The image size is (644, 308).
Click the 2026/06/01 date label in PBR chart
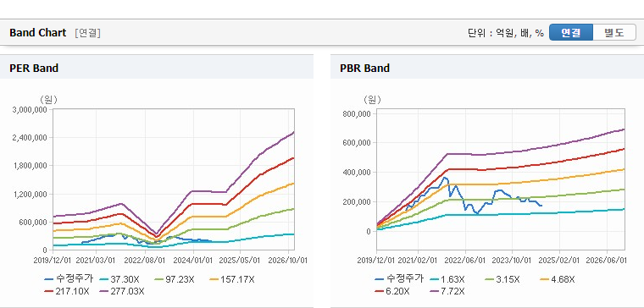(607, 261)
